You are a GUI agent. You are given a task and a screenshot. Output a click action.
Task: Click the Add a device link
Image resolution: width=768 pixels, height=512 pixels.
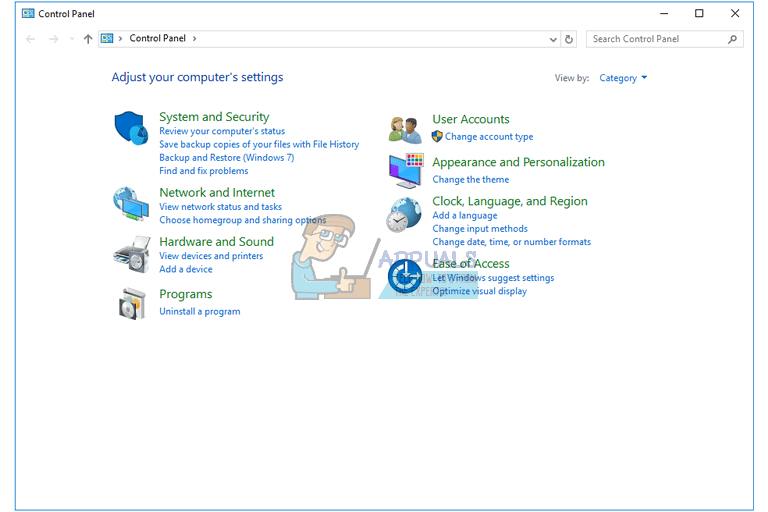point(186,269)
